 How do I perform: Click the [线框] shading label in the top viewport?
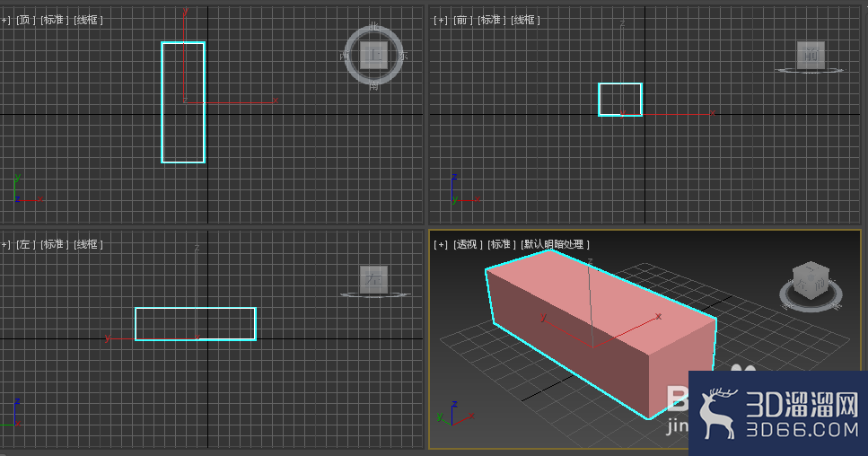(88, 20)
